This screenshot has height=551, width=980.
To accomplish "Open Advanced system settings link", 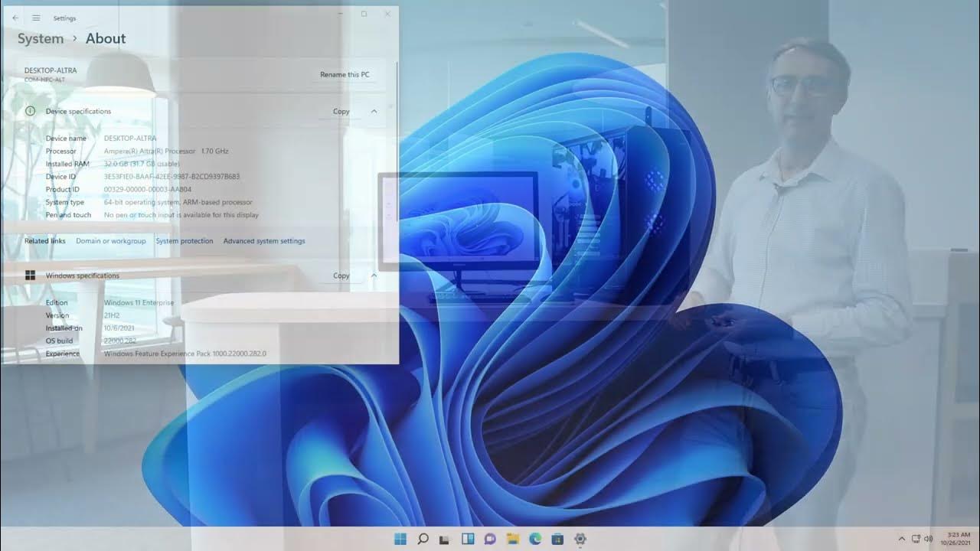I will (x=264, y=241).
